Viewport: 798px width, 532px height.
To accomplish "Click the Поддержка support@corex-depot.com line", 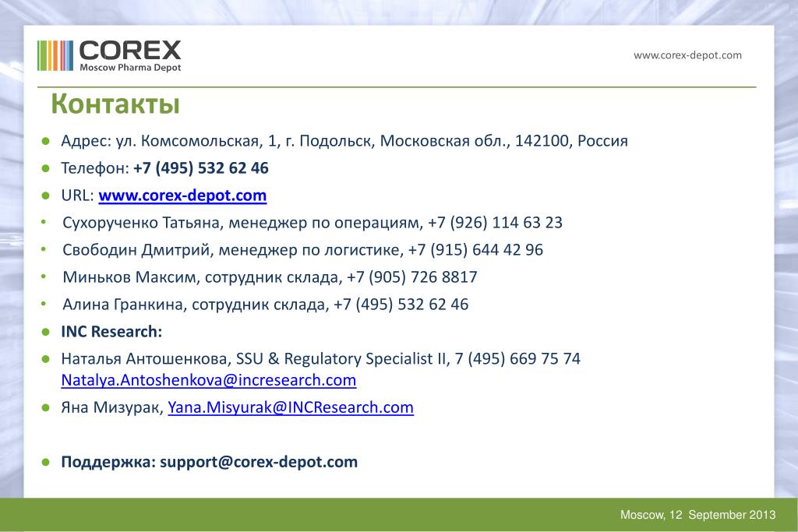I will point(209,462).
